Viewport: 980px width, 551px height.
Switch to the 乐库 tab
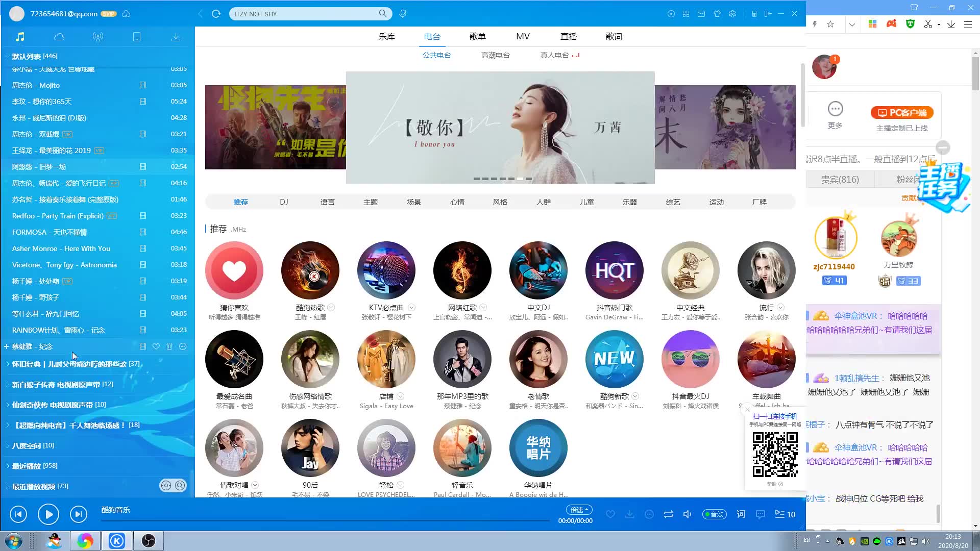387,37
